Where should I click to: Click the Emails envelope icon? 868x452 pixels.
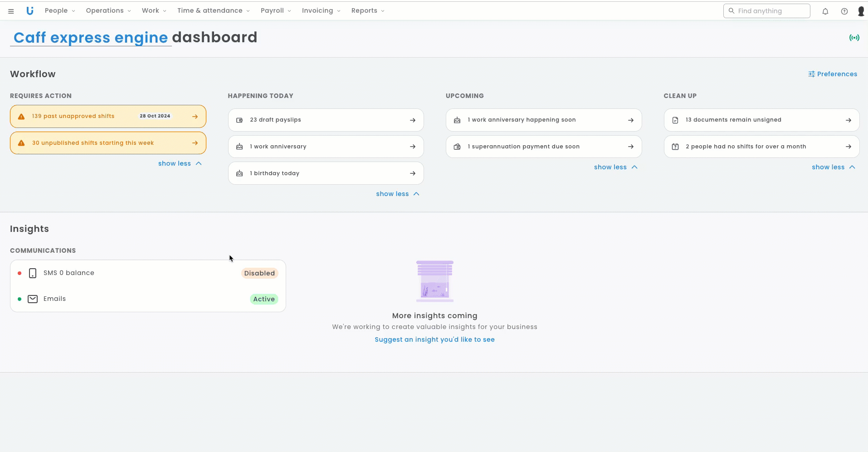click(x=33, y=299)
